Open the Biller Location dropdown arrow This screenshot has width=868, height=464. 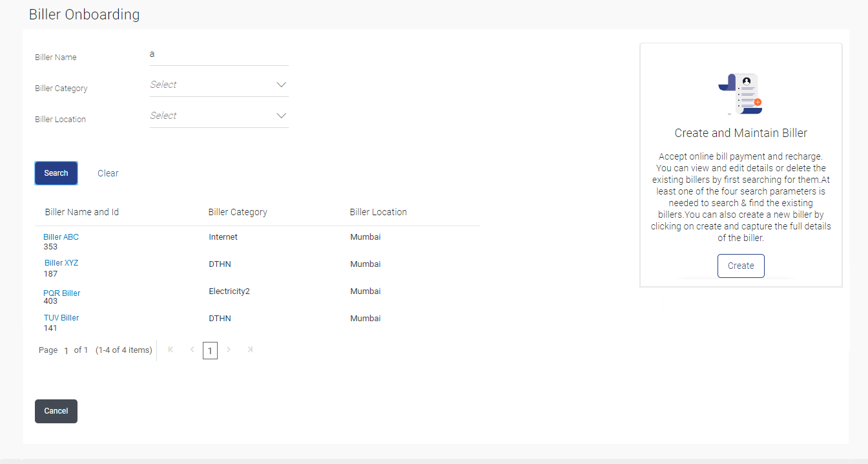coord(281,116)
